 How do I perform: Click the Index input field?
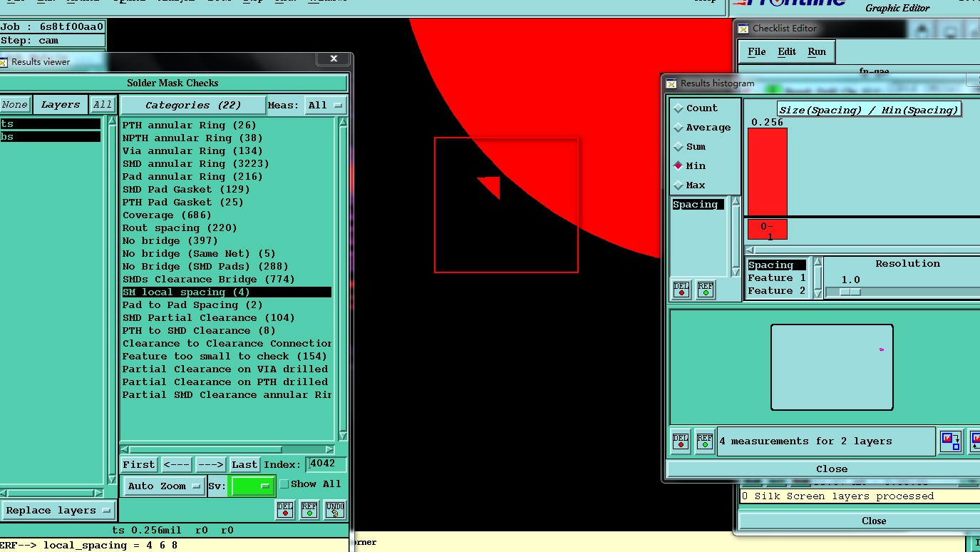(x=326, y=464)
